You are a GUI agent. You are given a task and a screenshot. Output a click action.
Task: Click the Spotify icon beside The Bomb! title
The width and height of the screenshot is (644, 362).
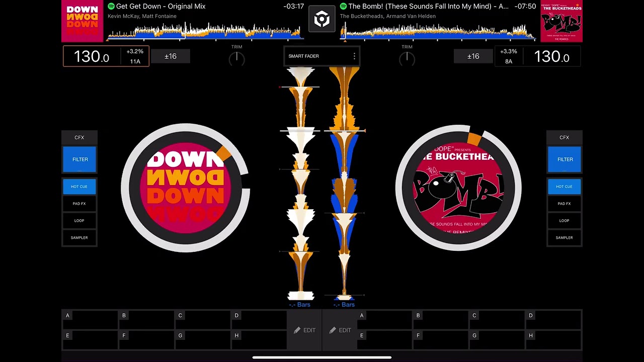tap(343, 6)
